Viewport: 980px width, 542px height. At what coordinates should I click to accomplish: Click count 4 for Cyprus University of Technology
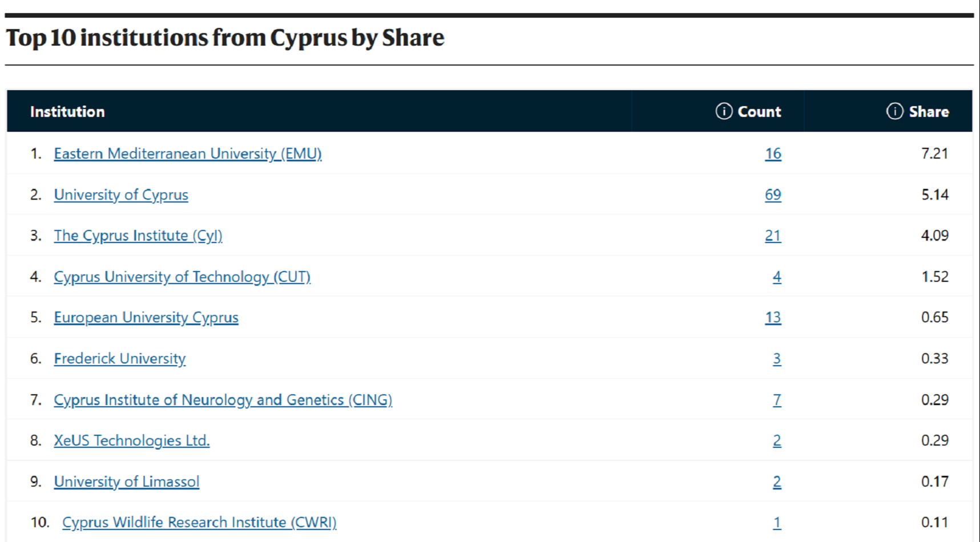coord(777,277)
